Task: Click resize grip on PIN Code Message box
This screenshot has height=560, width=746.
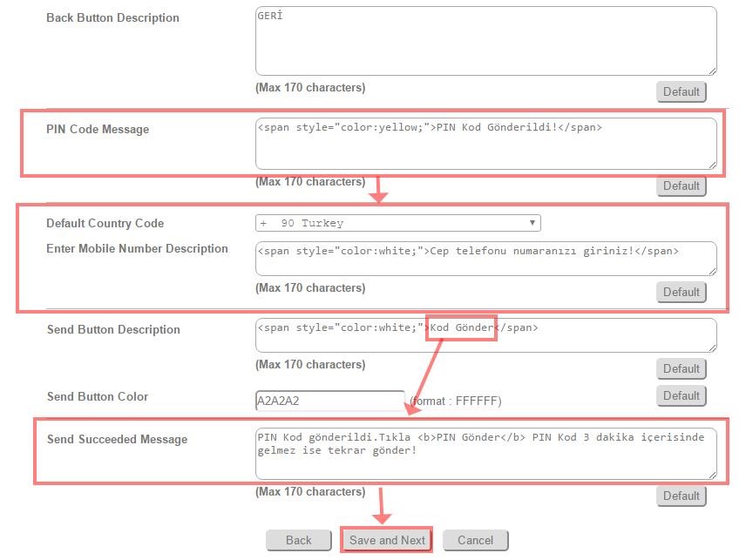Action: pyautogui.click(x=712, y=164)
